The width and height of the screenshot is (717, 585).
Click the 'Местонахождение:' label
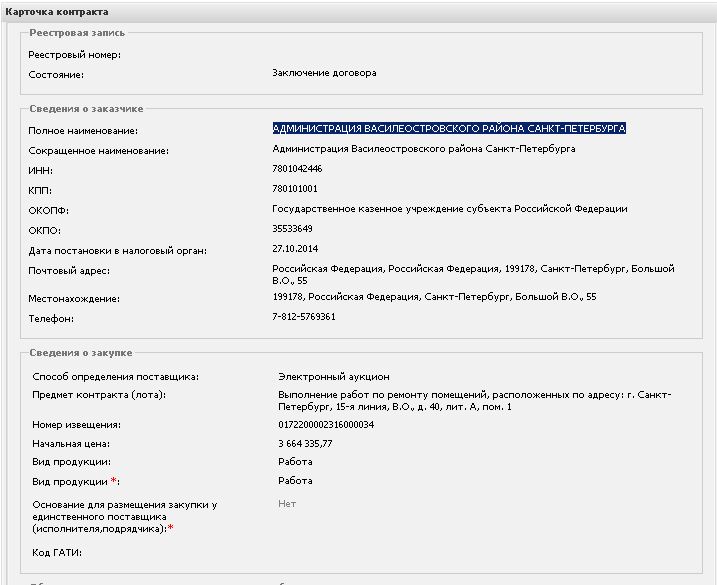point(74,299)
